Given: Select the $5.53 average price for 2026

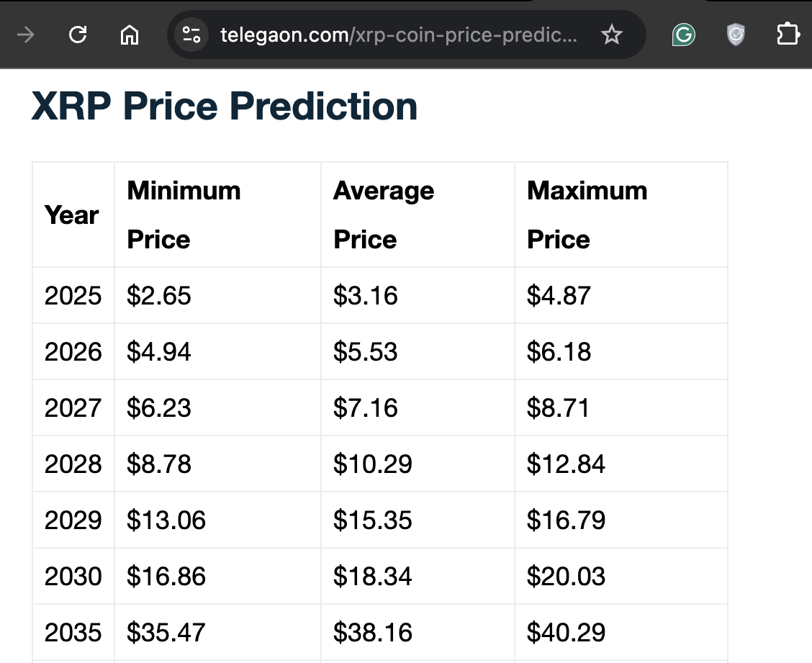Looking at the screenshot, I should 366,352.
